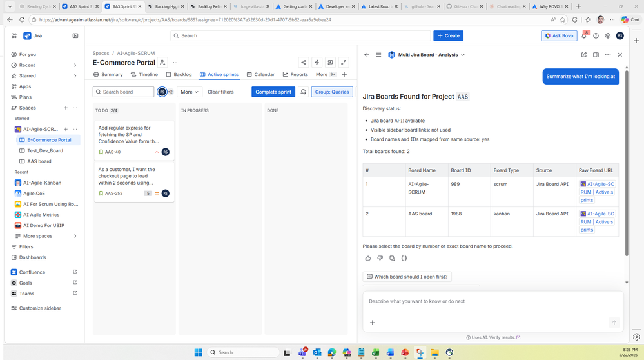
Task: Focus the top Jira Search field
Action: 300,35
